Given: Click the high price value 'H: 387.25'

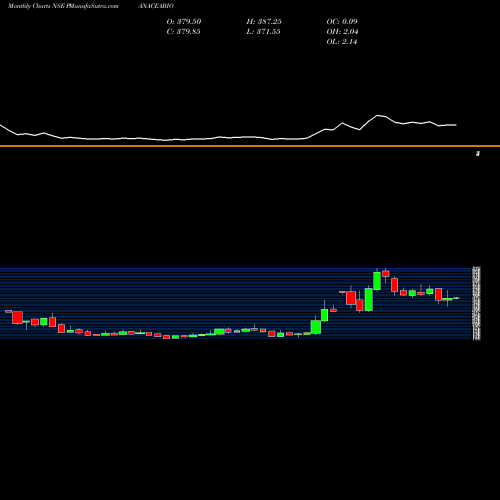Looking at the screenshot, I should 264,21.
